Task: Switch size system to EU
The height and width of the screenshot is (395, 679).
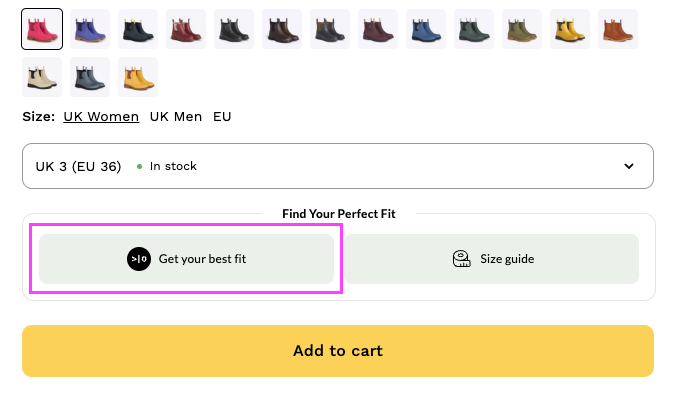Action: [222, 117]
